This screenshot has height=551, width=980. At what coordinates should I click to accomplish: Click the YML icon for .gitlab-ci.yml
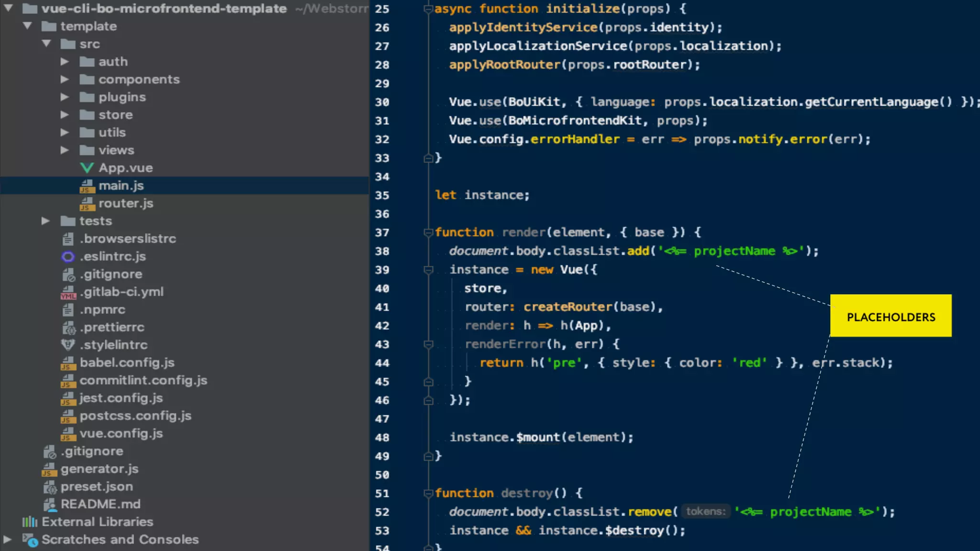click(x=68, y=292)
